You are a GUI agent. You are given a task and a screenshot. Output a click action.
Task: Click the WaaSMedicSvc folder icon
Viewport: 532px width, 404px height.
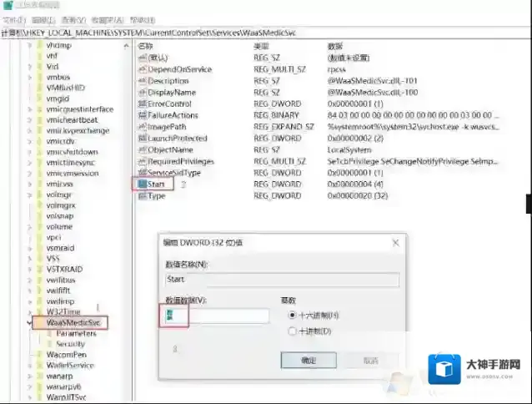coord(40,322)
